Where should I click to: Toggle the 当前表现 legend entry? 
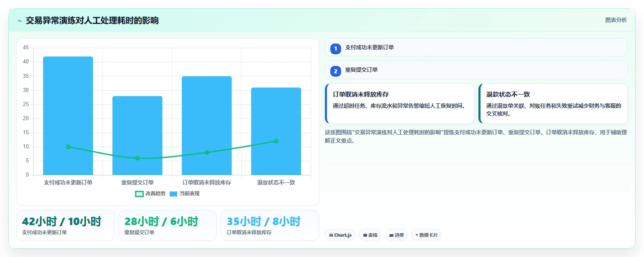click(x=185, y=194)
